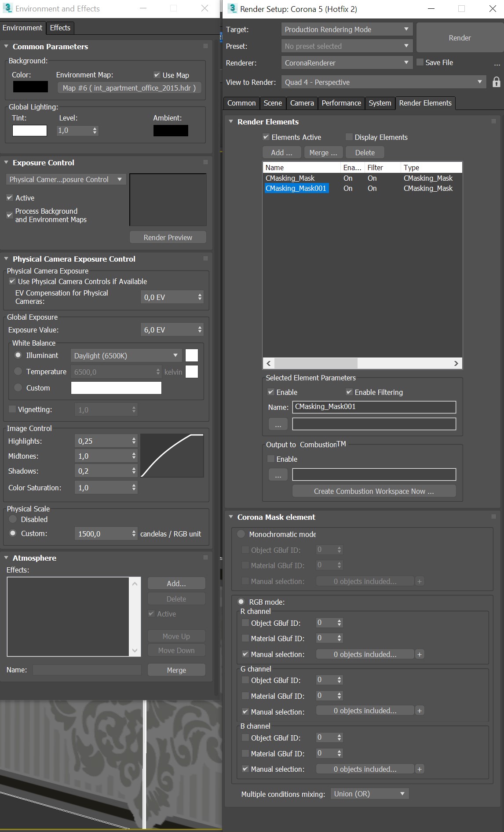Click the atmosphere effects list scroll down arrow
This screenshot has width=504, height=832.
coord(135,650)
